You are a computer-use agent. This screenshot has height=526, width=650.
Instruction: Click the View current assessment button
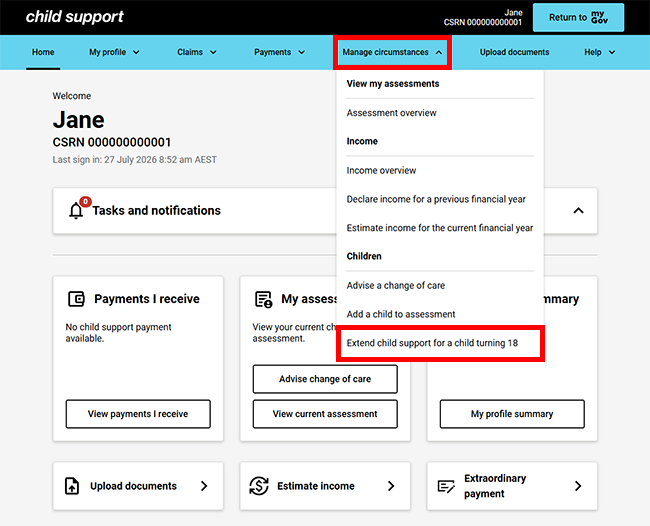click(325, 414)
